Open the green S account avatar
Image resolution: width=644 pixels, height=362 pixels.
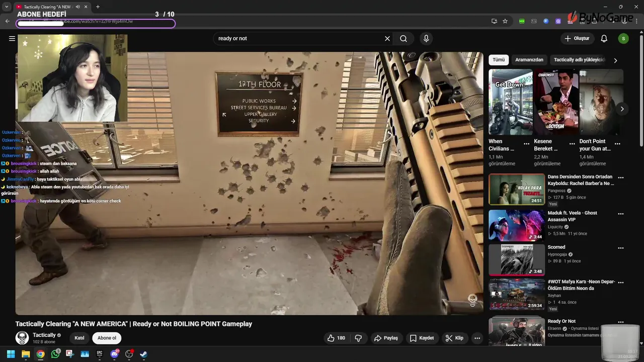pos(623,38)
